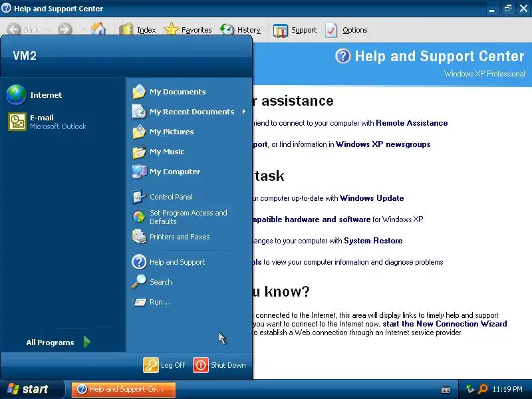Click the orange magnifier tray icon
This screenshot has width=532, height=399.
point(483,389)
